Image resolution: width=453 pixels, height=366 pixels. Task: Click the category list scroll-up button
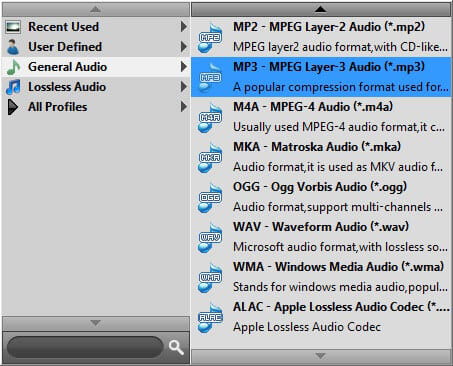click(x=96, y=9)
